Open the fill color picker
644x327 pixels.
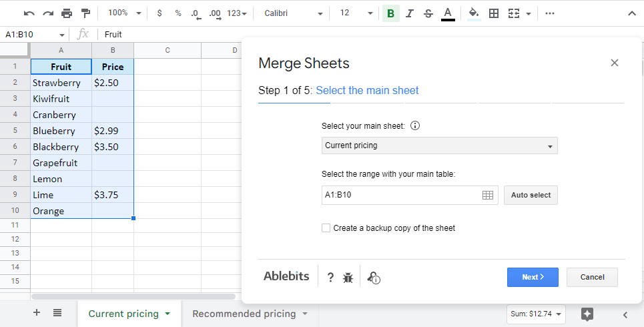coord(474,13)
